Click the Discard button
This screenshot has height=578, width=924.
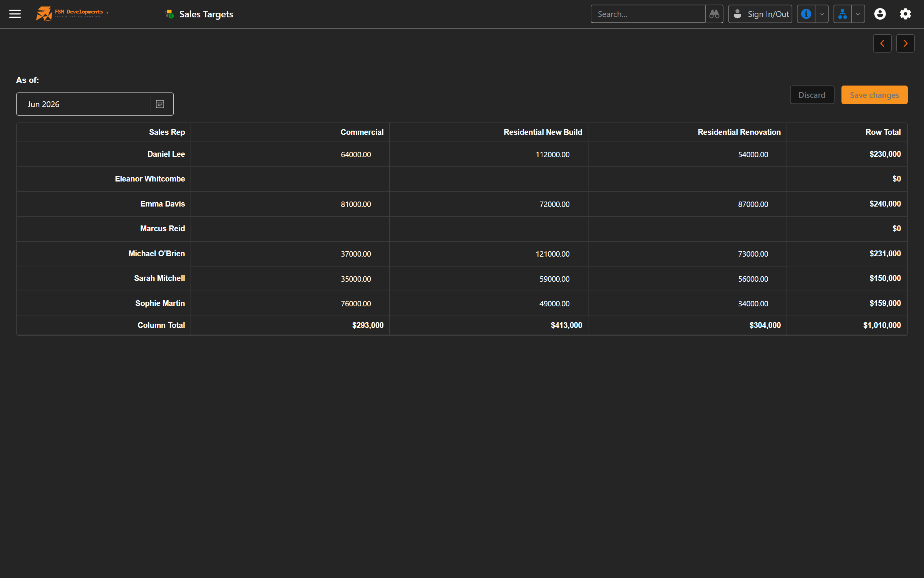tap(812, 95)
